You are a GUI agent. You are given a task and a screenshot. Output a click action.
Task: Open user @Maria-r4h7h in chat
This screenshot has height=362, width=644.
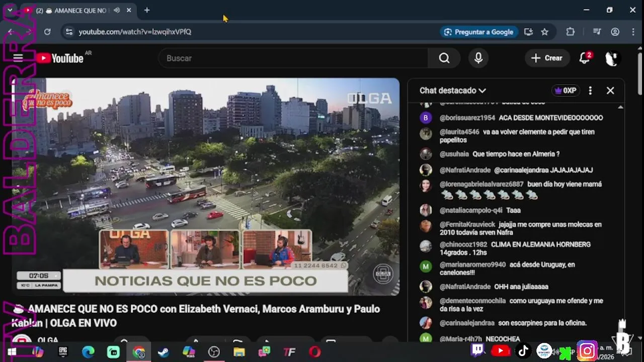coord(460,339)
